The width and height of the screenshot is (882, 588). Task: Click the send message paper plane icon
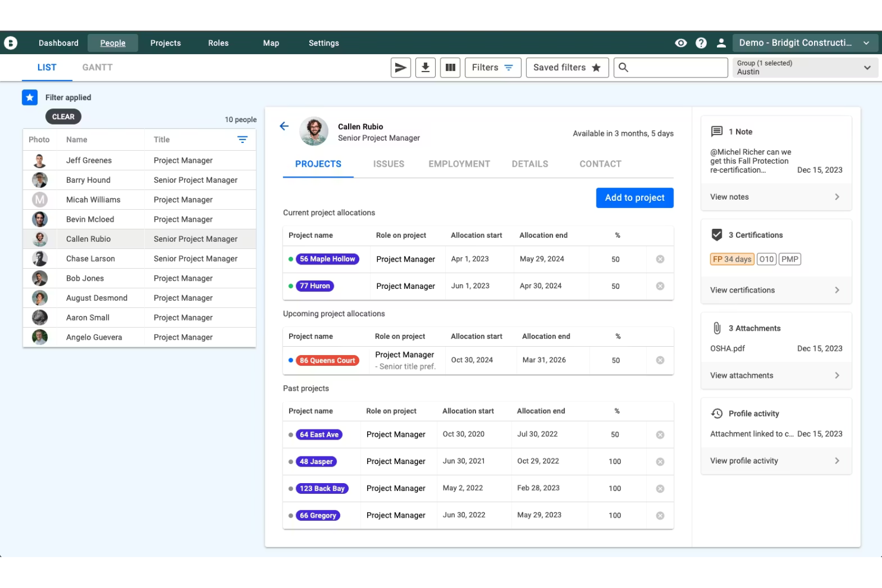tap(400, 67)
